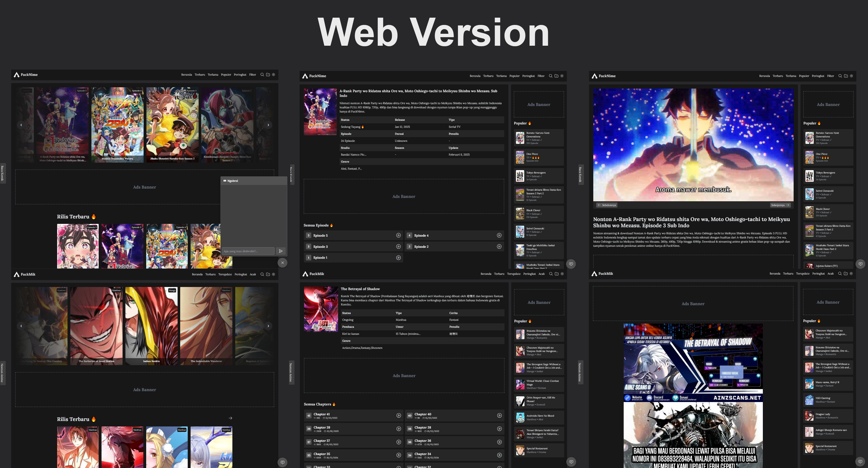
Task: Open One Piece in FuckNime detail Populer list
Action: 539,157
